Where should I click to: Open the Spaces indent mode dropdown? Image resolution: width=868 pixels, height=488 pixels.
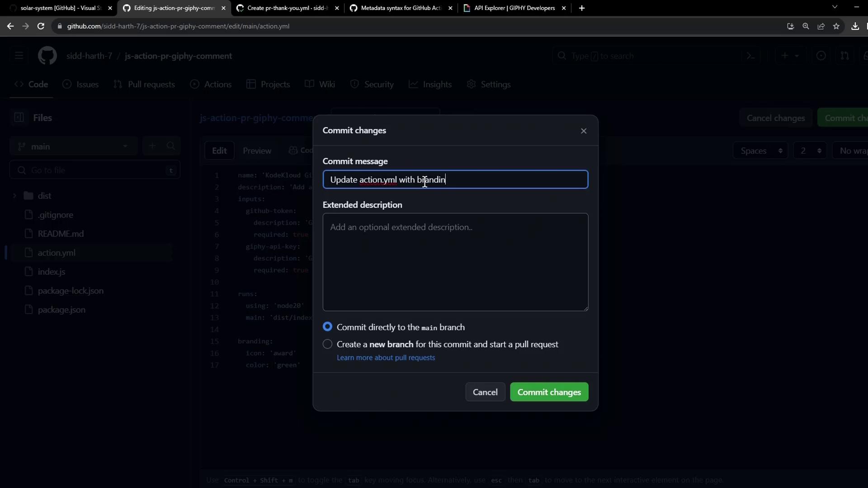(x=760, y=151)
